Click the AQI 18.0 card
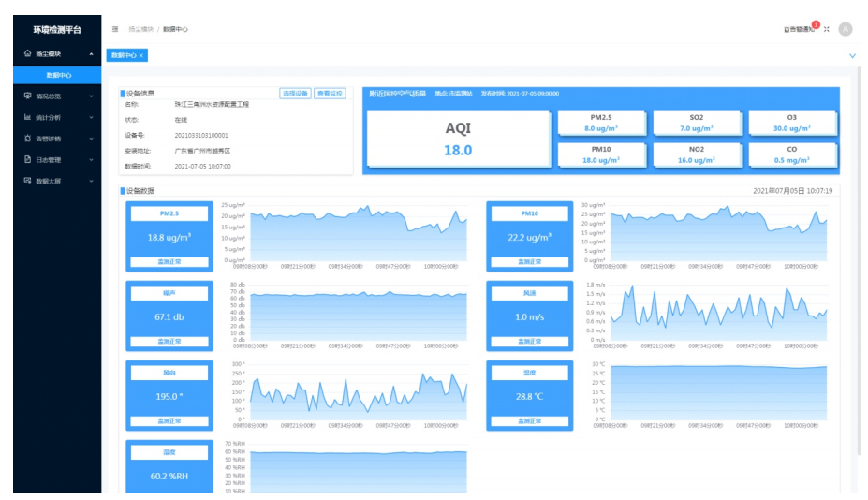Image resolution: width=868 pixels, height=500 pixels. [457, 139]
